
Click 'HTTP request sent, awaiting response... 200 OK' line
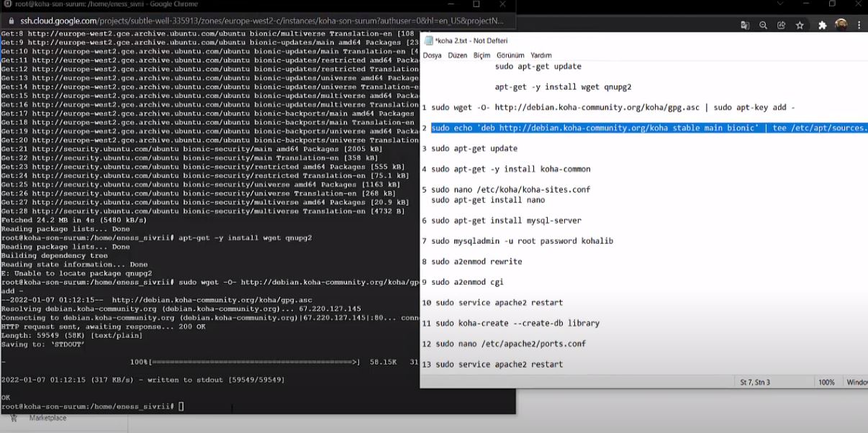103,327
